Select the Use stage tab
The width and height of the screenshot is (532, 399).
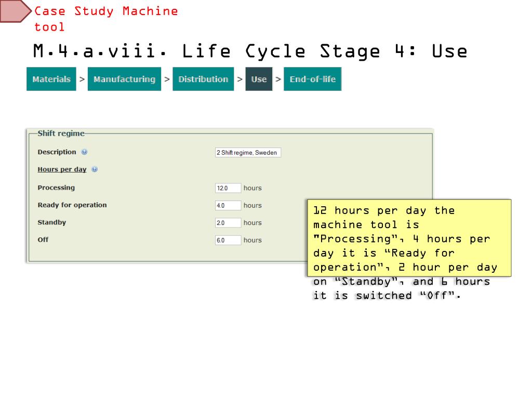click(259, 79)
